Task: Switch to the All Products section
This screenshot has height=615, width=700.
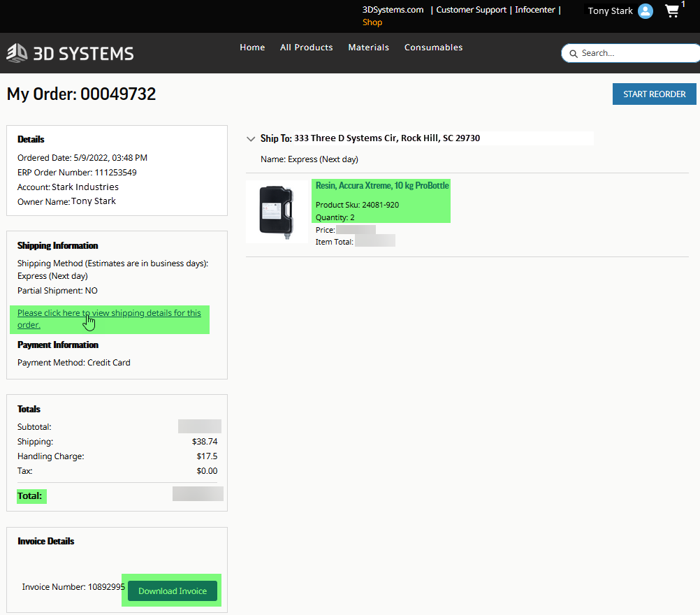Action: click(x=306, y=47)
